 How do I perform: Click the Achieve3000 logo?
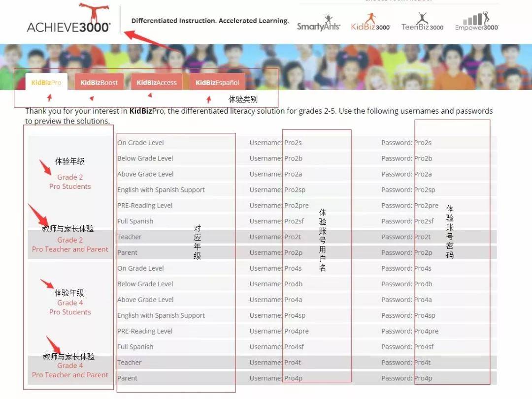(x=69, y=19)
